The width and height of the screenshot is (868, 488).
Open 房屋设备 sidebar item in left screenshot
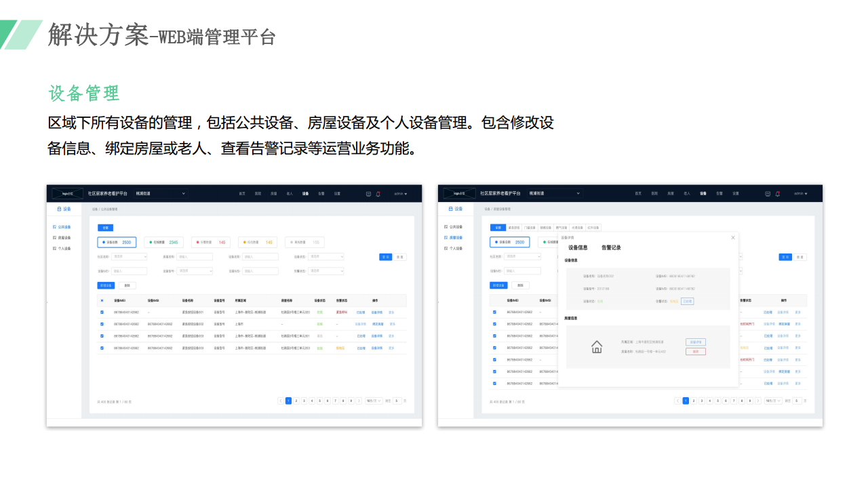tap(62, 238)
